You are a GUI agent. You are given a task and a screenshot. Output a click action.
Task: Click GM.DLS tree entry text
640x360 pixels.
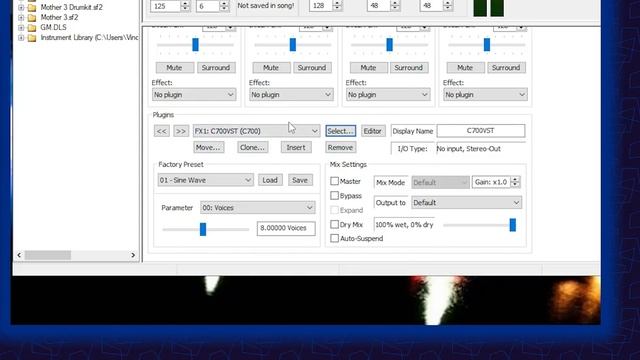[53, 27]
